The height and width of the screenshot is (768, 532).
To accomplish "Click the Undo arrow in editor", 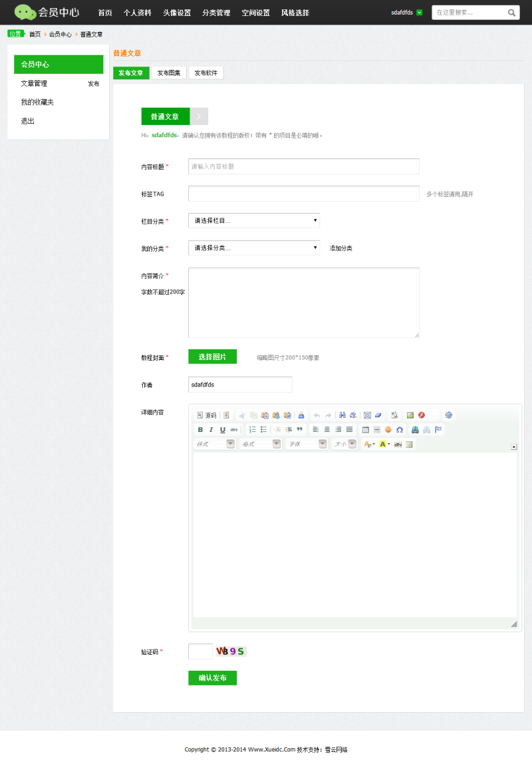I will point(317,415).
